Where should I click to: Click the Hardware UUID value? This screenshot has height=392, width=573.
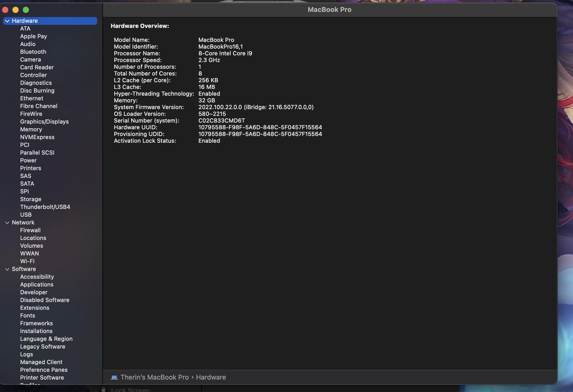tap(260, 127)
